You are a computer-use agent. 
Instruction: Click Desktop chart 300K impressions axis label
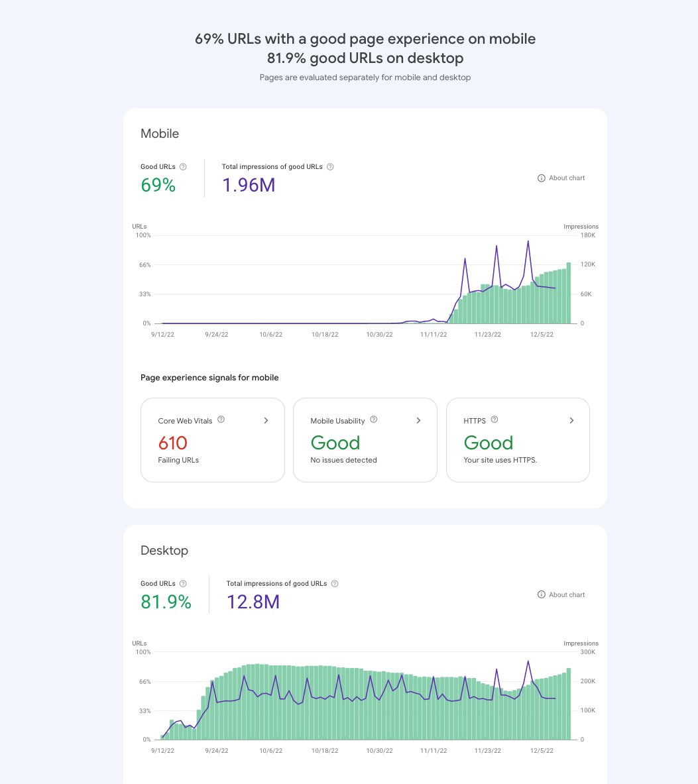click(587, 652)
